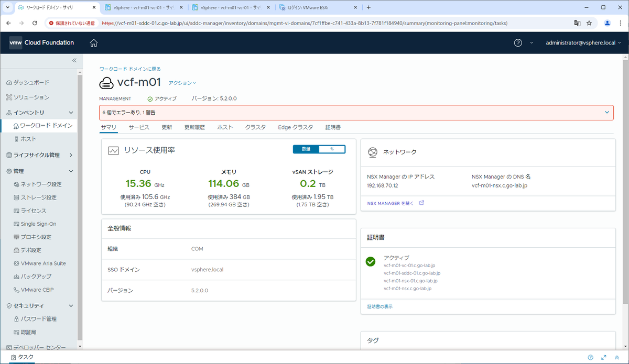Open the dropdown arrow beside help icon
629x364 pixels.
coord(531,43)
